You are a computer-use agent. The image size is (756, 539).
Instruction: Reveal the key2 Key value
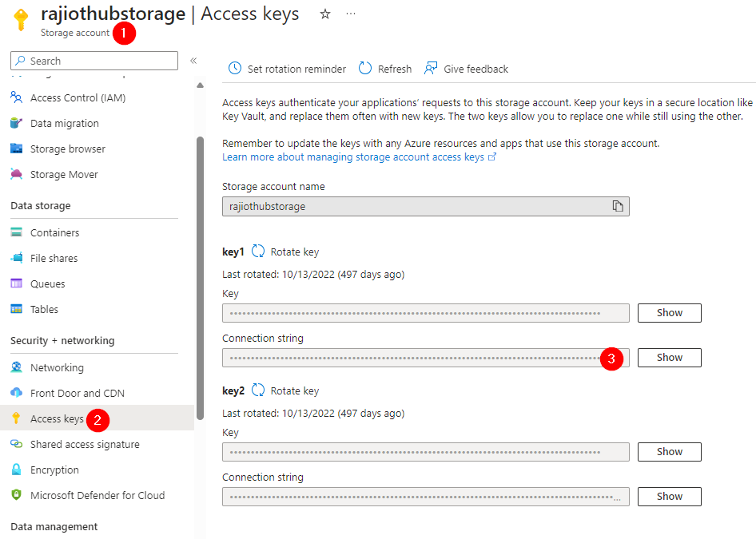[669, 452]
